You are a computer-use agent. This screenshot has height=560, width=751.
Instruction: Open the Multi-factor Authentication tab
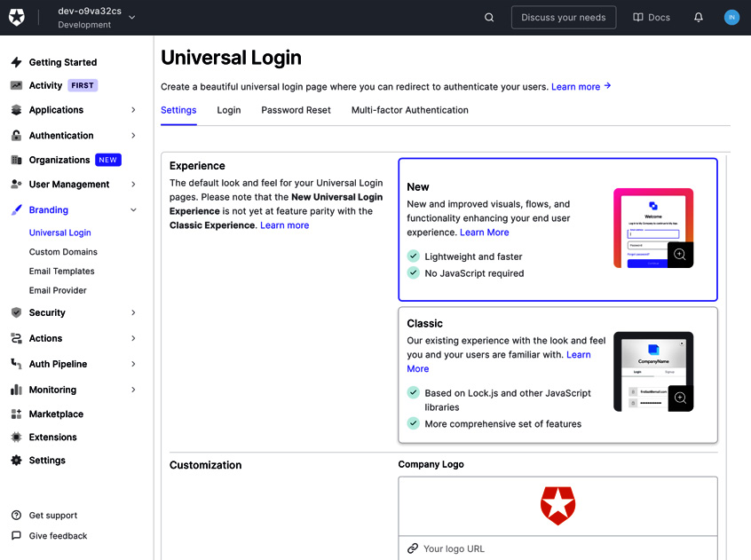409,110
